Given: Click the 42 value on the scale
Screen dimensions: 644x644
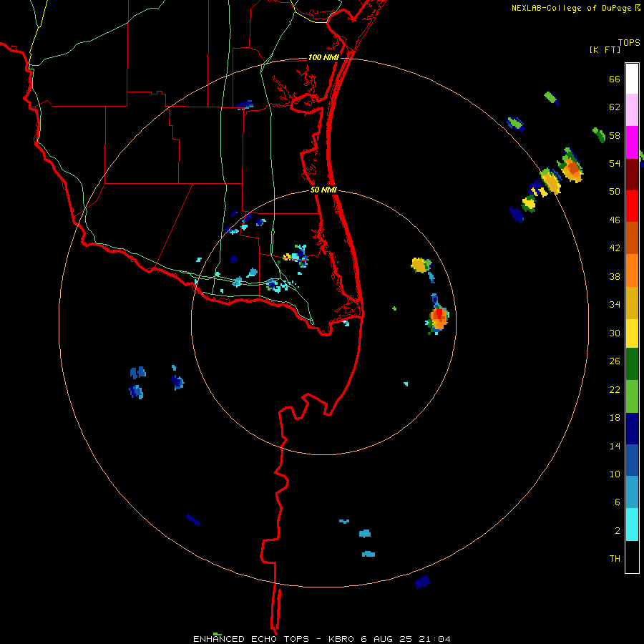Looking at the screenshot, I should (615, 248).
